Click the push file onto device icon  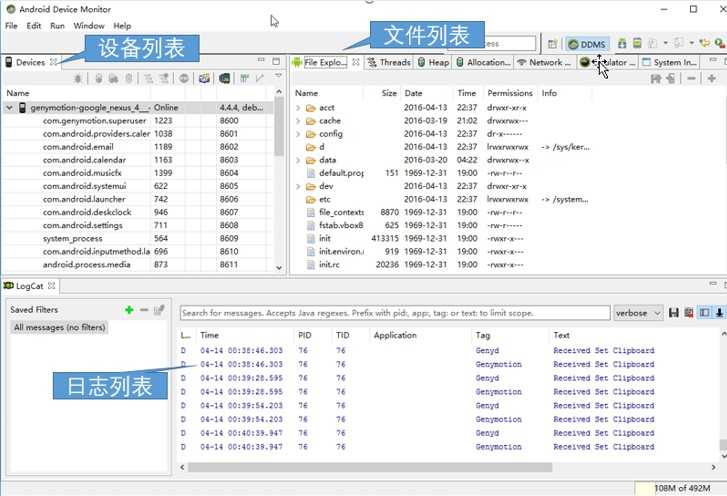click(x=671, y=78)
